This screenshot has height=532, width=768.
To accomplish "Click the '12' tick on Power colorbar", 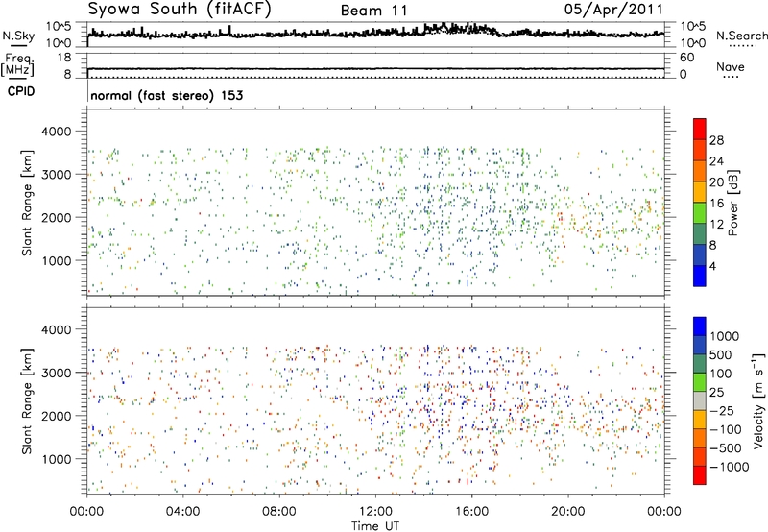I will (x=716, y=225).
